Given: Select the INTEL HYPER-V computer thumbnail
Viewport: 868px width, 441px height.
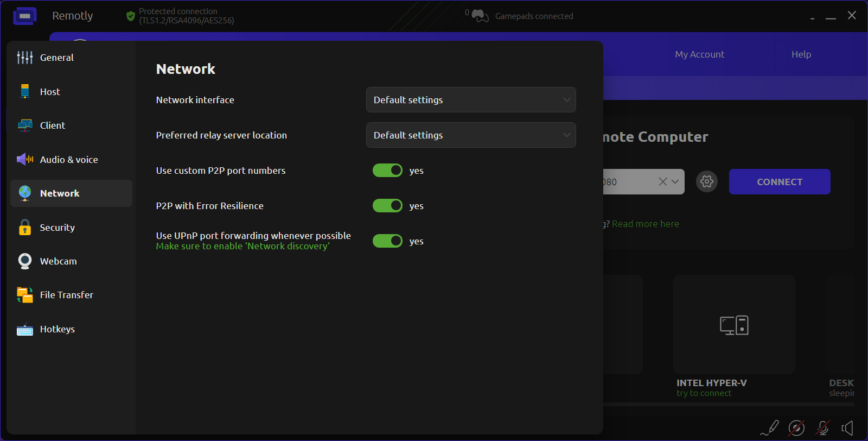Looking at the screenshot, I should [x=733, y=325].
